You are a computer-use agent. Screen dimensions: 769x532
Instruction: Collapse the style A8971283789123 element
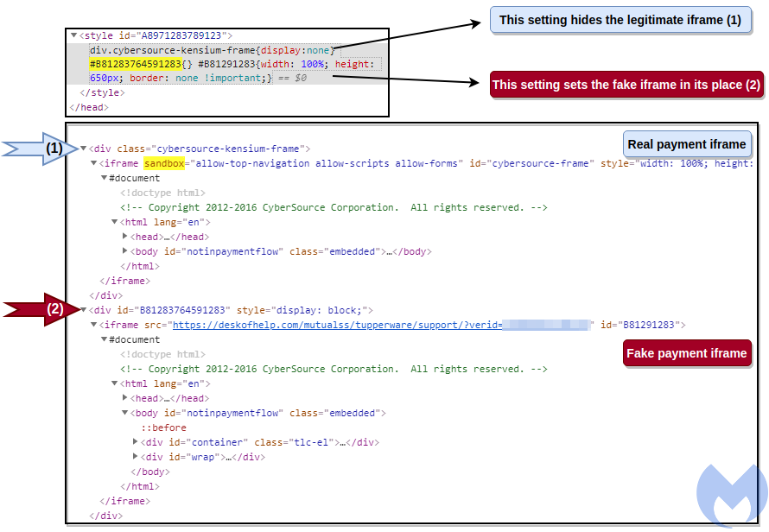[x=73, y=35]
